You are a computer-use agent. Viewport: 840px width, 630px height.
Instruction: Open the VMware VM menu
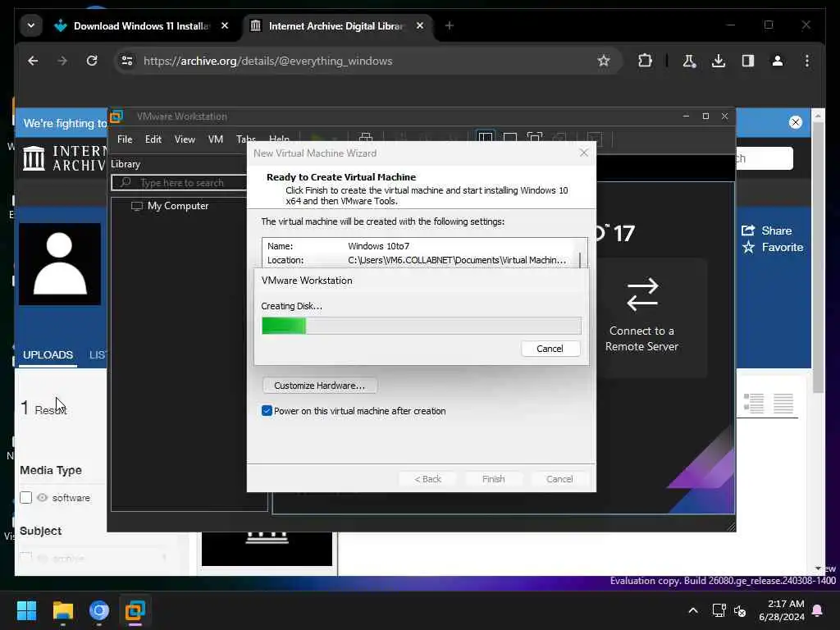(x=216, y=139)
